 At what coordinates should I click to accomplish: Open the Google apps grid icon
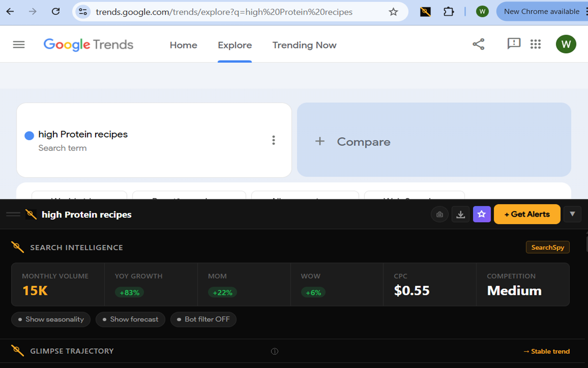pos(536,44)
